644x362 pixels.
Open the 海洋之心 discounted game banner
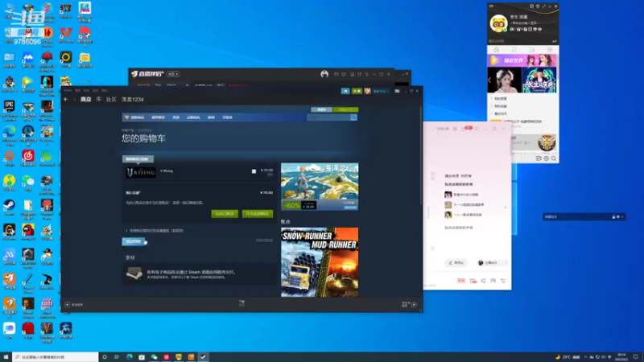[320, 187]
